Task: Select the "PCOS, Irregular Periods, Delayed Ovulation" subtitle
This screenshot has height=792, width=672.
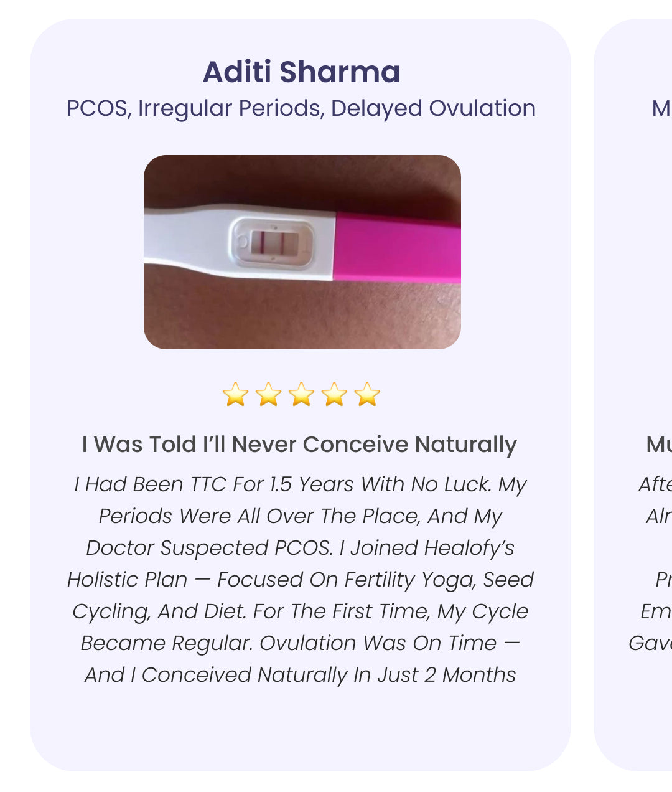Action: point(301,108)
